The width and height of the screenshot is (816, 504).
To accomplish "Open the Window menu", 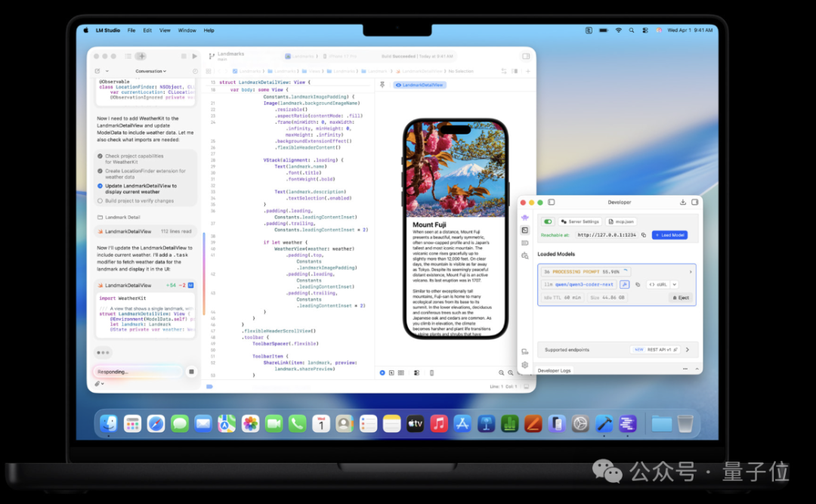I will click(x=187, y=30).
